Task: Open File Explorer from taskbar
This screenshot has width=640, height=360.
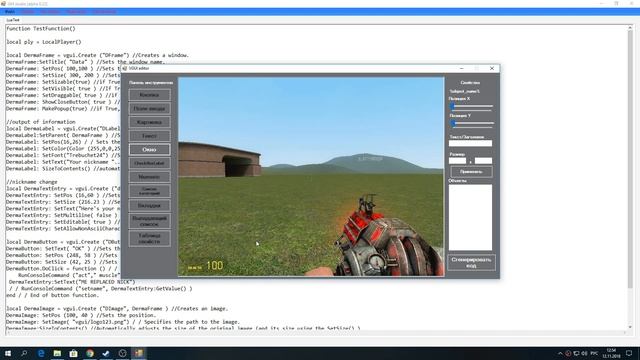Action: coord(57,353)
